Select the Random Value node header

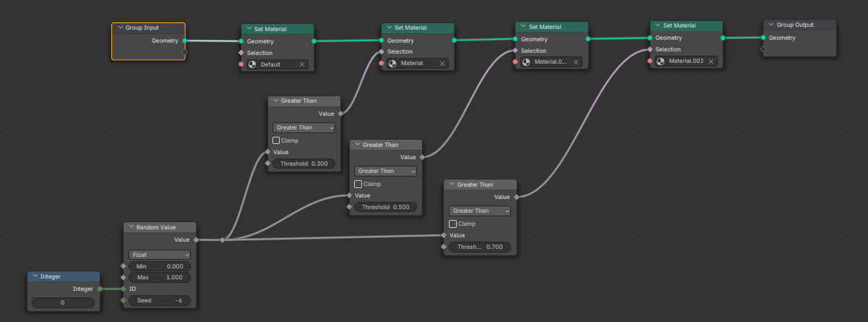tap(160, 227)
